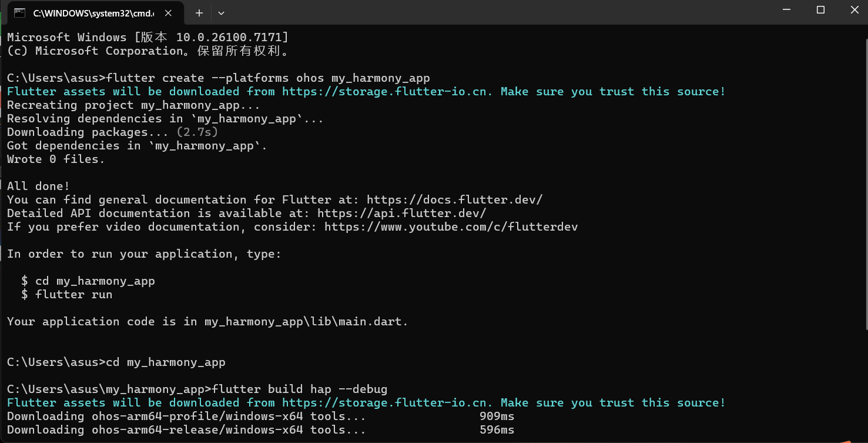This screenshot has height=443, width=868.
Task: Click 'Downloading packages... (2.7s)' line
Action: (112, 132)
